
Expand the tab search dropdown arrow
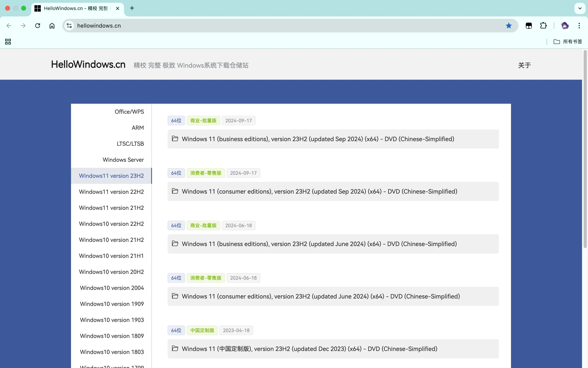click(x=580, y=8)
